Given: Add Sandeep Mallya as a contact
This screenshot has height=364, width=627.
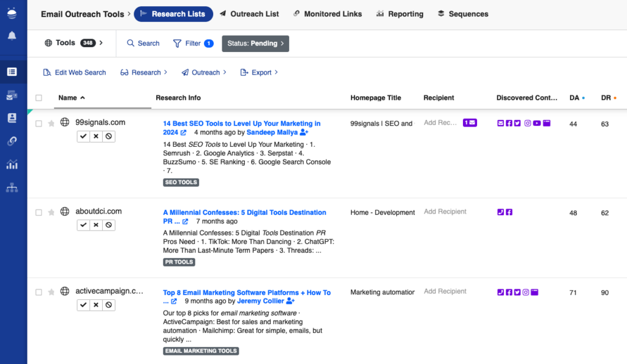Looking at the screenshot, I should [x=304, y=132].
